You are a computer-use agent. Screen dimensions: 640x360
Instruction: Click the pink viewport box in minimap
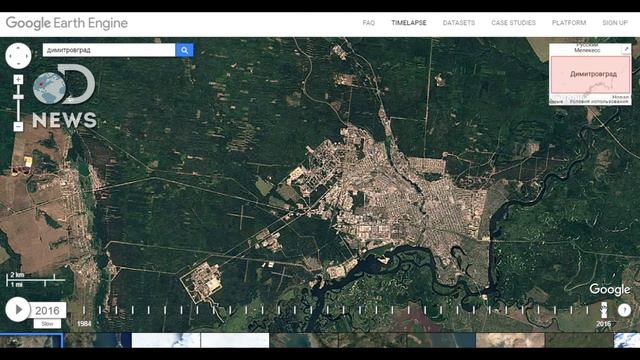point(590,75)
